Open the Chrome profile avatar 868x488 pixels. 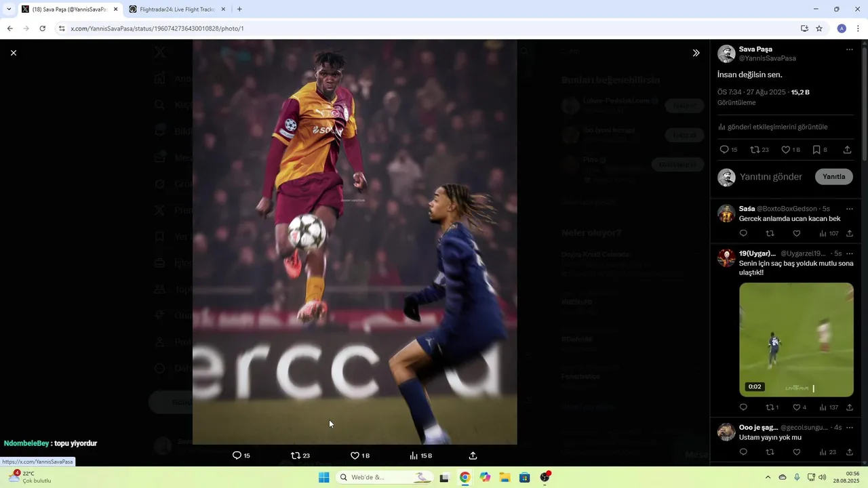[x=842, y=28]
